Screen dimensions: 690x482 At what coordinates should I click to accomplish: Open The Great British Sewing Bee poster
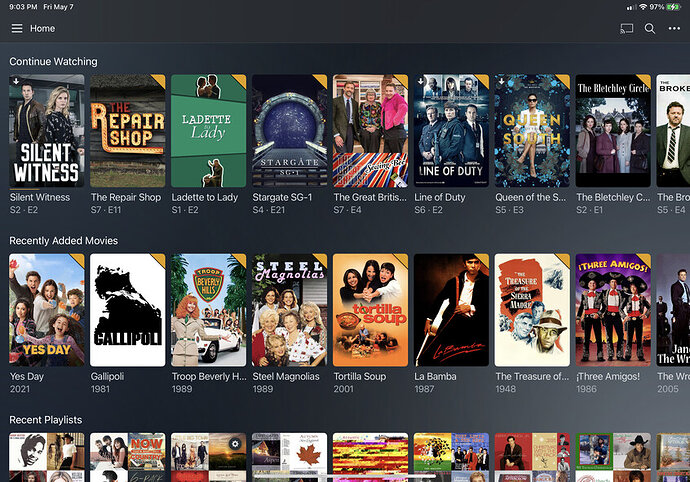[371, 131]
